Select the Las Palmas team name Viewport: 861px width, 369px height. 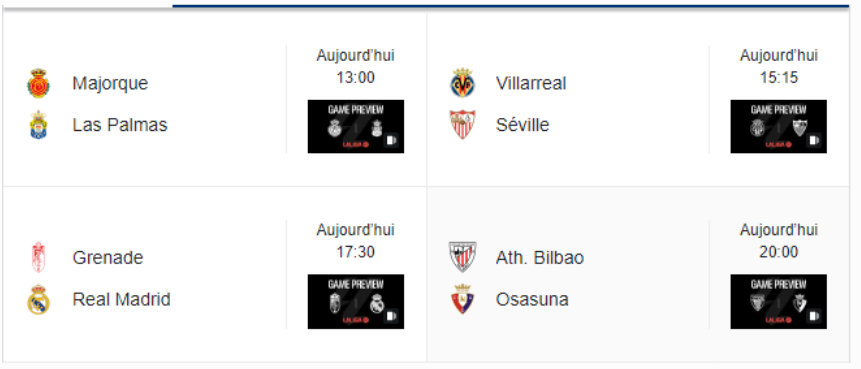pos(120,125)
